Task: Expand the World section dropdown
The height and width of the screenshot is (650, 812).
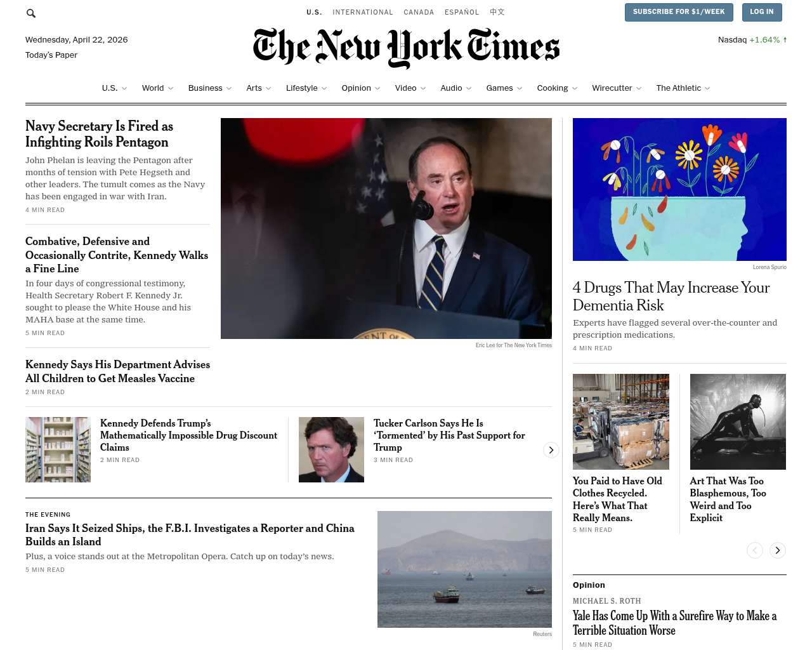Action: coord(171,88)
